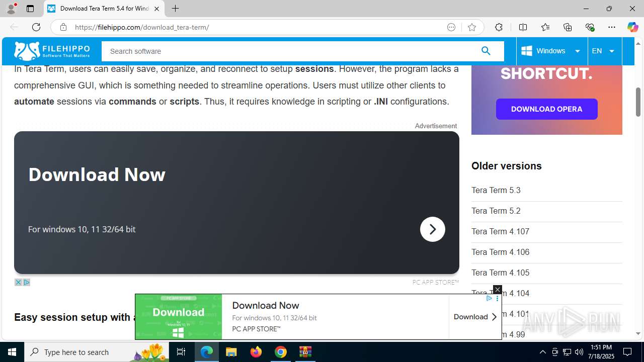The height and width of the screenshot is (362, 644).
Task: Click the reader/feedback icon in address bar
Action: pos(451,27)
